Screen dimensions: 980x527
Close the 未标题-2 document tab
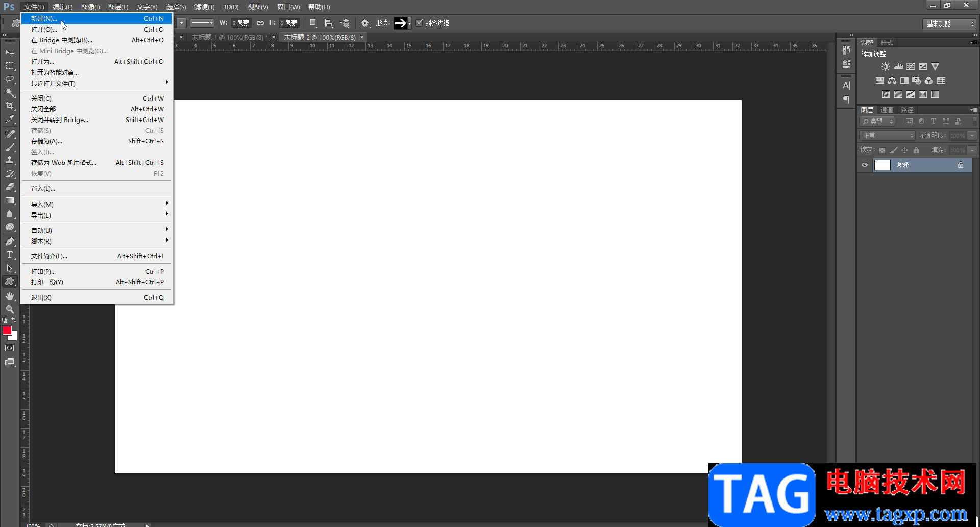(362, 37)
